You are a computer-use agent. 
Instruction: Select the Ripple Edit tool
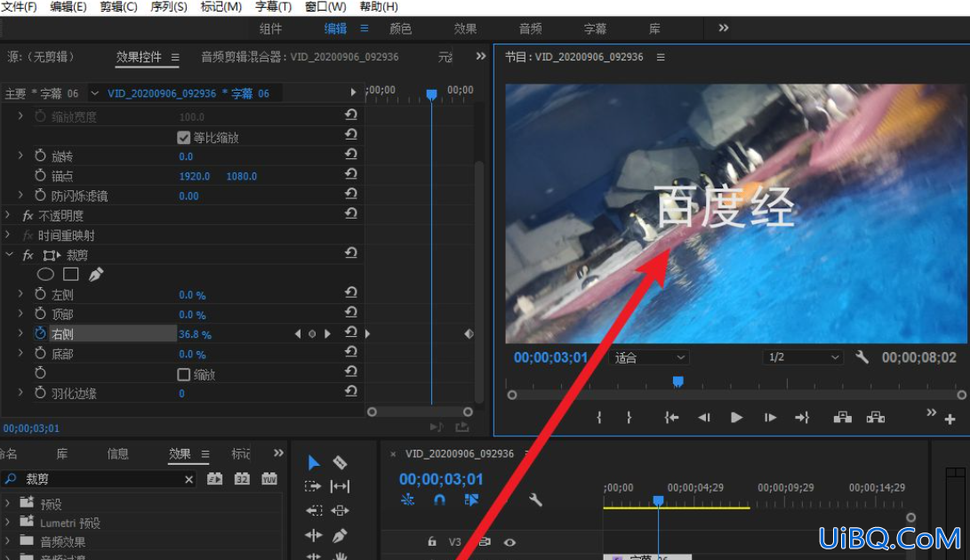point(314,535)
